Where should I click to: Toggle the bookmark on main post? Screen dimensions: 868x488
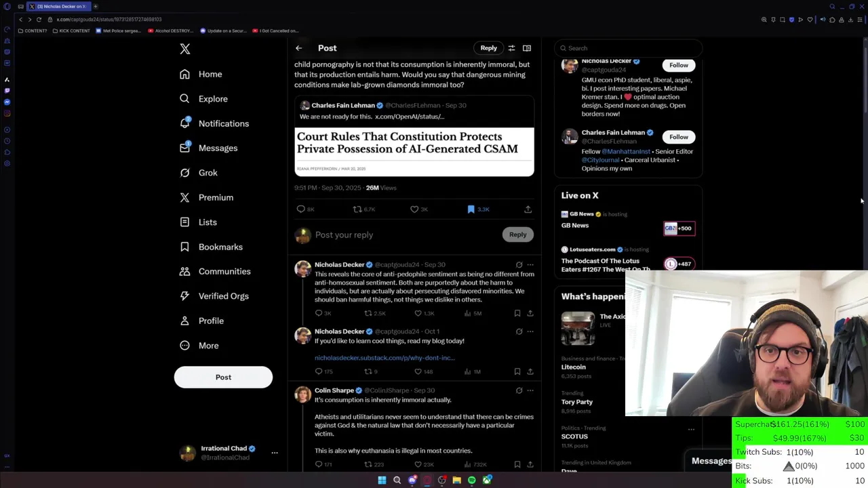coord(471,209)
